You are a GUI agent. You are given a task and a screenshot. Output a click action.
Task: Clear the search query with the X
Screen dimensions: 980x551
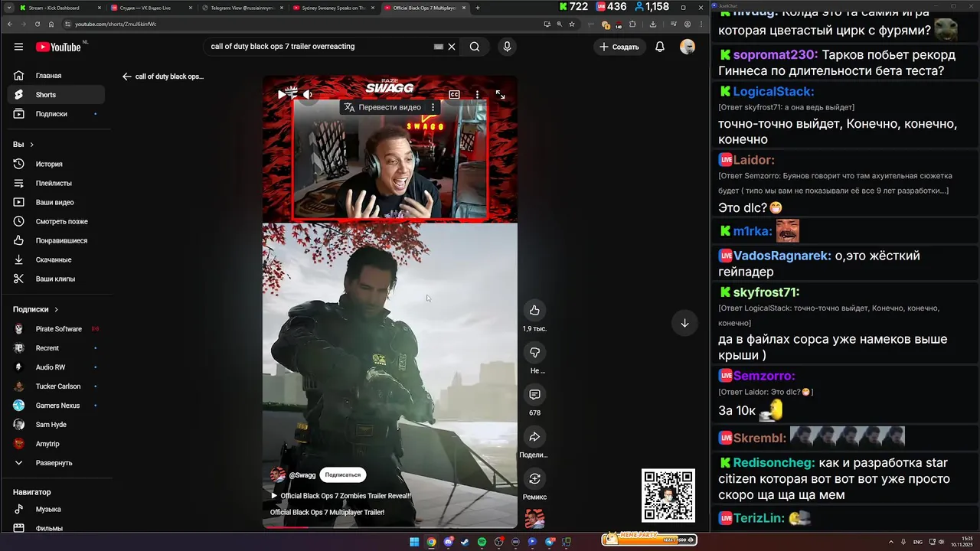pyautogui.click(x=452, y=47)
